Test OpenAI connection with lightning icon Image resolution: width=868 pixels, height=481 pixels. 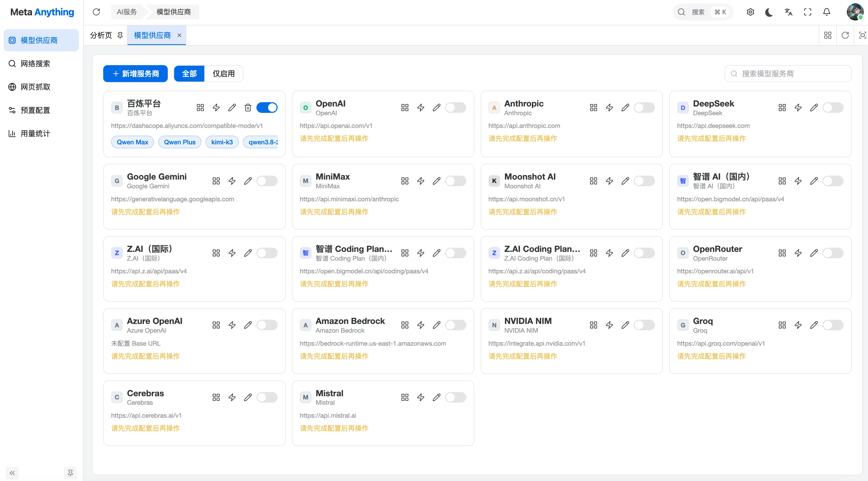pyautogui.click(x=421, y=108)
